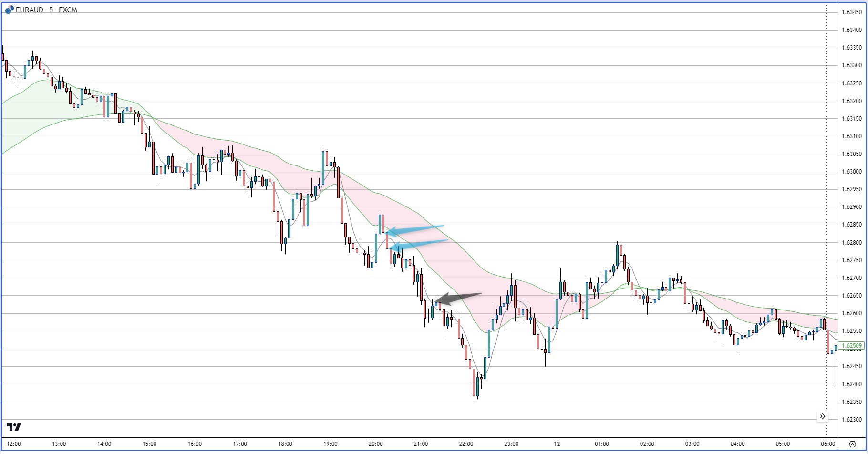Click the 1.62600 price axis label
Viewport: 868px width, 454px height.
coord(851,313)
